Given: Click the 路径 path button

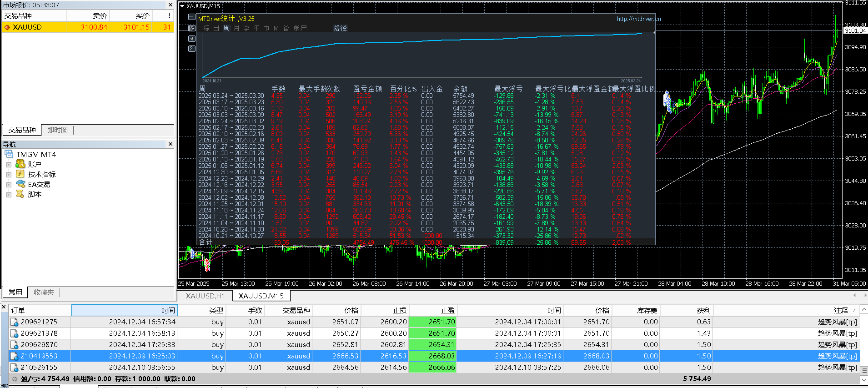Looking at the screenshot, I should point(340,28).
